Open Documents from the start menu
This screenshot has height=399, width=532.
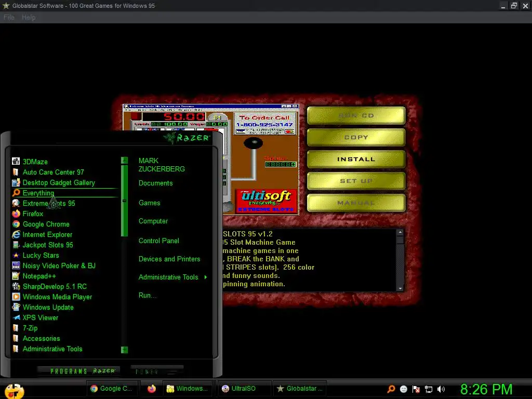coord(155,183)
